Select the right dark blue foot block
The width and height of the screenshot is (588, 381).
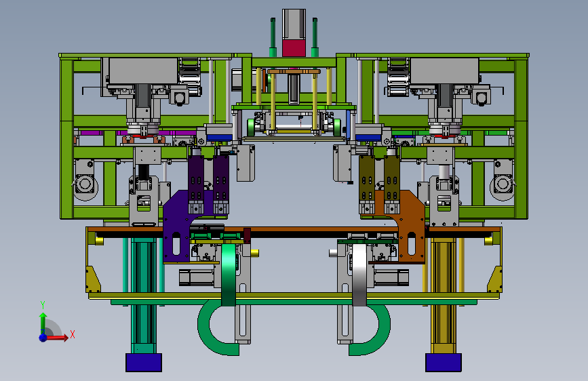[x=444, y=362]
